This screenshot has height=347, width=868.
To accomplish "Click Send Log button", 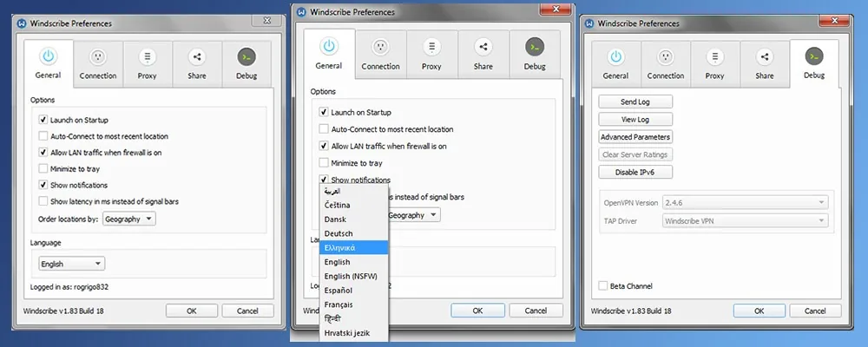I will click(635, 101).
